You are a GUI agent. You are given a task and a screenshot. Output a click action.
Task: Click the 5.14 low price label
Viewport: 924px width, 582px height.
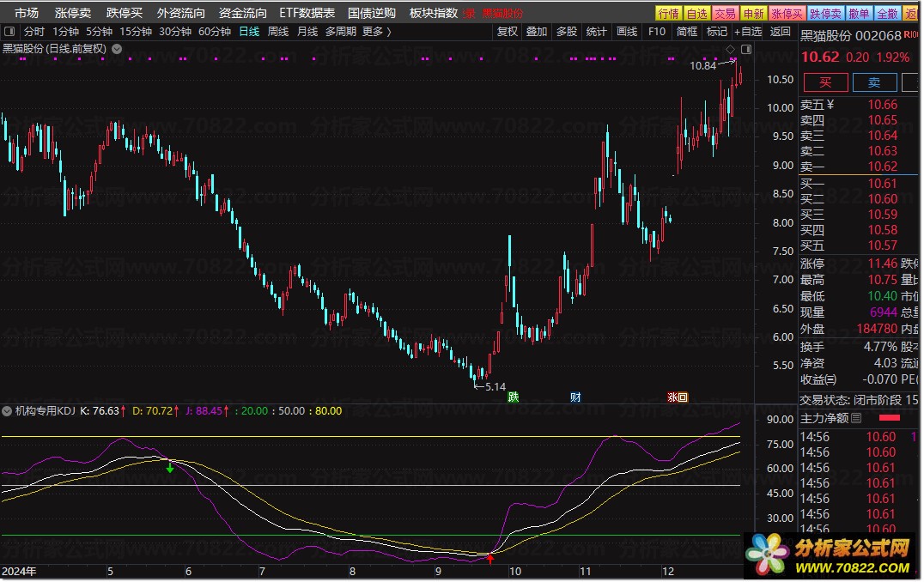click(x=495, y=387)
